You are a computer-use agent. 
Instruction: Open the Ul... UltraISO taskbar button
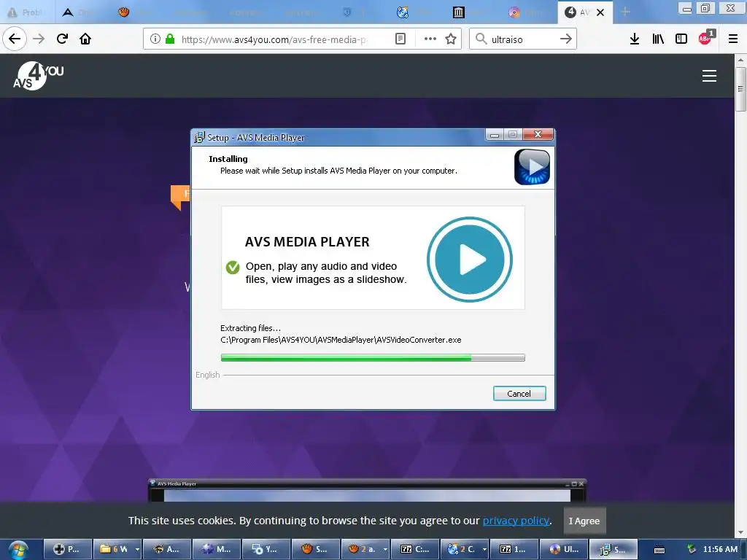pos(564,550)
